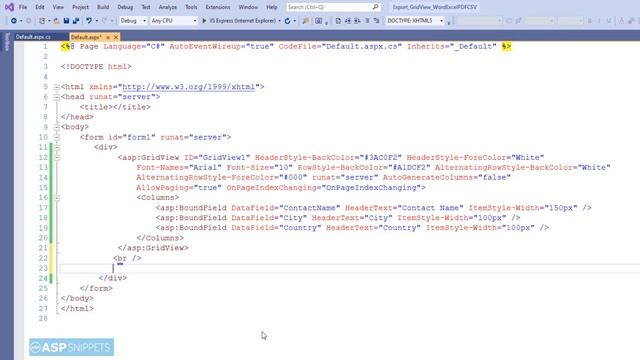Click the "<!DOCTYPE html>" text

tap(96, 67)
